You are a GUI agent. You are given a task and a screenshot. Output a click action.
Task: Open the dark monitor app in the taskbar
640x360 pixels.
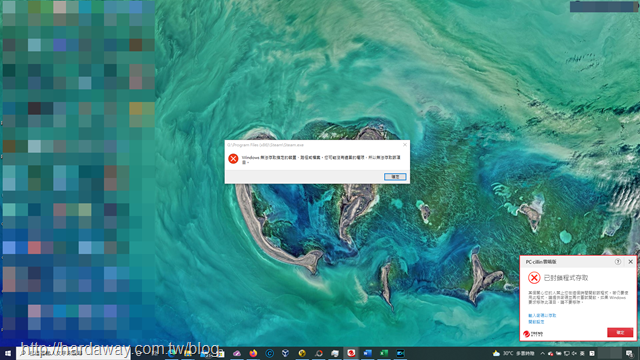(x=400, y=353)
